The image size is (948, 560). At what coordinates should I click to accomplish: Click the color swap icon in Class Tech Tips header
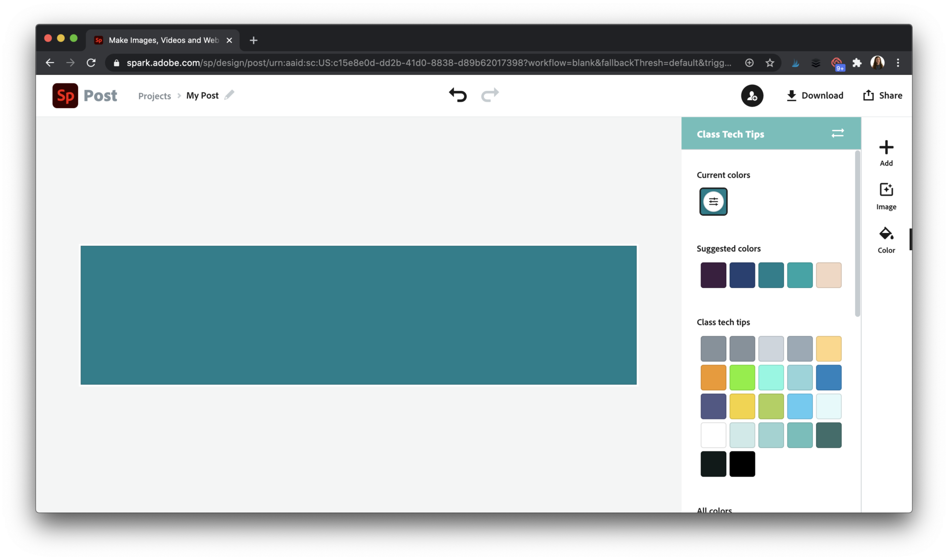pyautogui.click(x=838, y=133)
